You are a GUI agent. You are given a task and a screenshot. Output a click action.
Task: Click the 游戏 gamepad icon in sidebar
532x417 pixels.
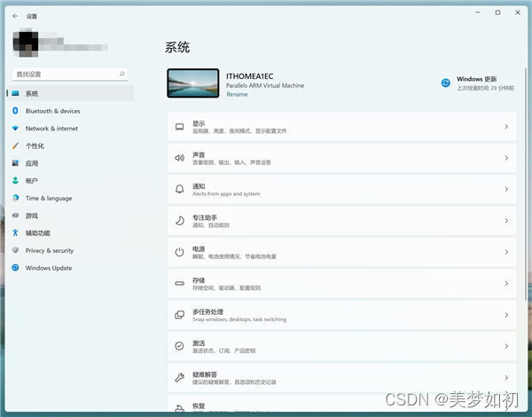pos(15,216)
